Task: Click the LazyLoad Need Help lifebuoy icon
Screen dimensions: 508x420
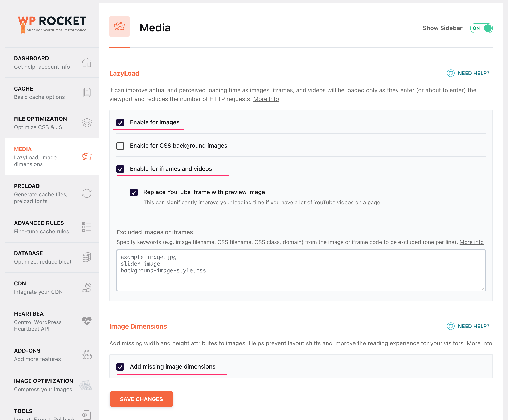Action: pos(451,73)
